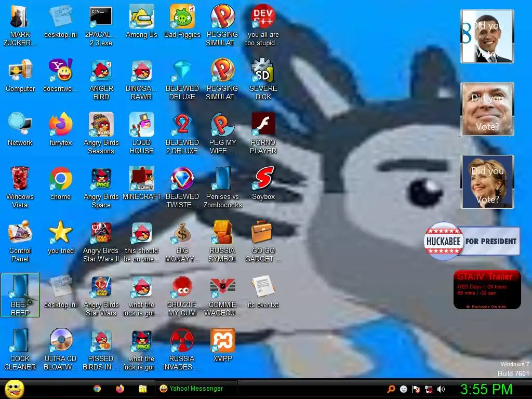
Task: Open the Control Panel icon
Action: pyautogui.click(x=20, y=241)
